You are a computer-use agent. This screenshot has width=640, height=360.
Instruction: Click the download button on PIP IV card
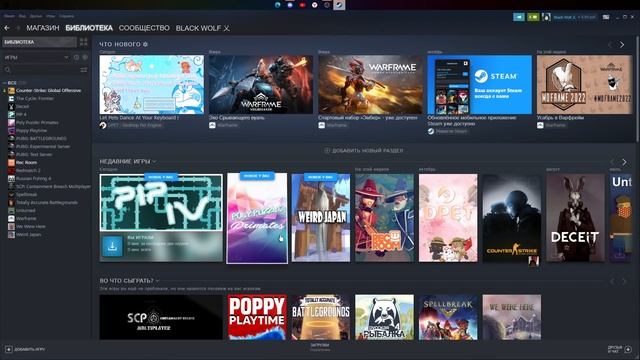point(112,246)
